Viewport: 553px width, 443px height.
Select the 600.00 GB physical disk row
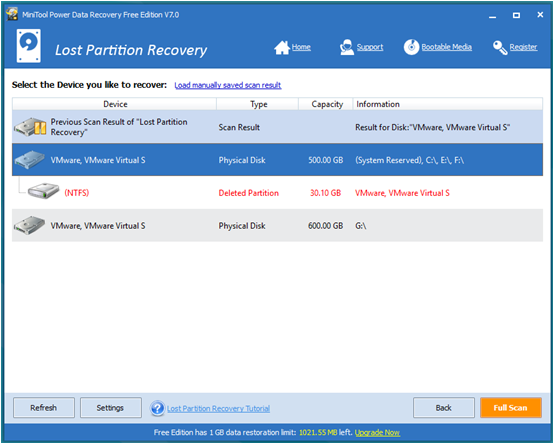point(277,225)
